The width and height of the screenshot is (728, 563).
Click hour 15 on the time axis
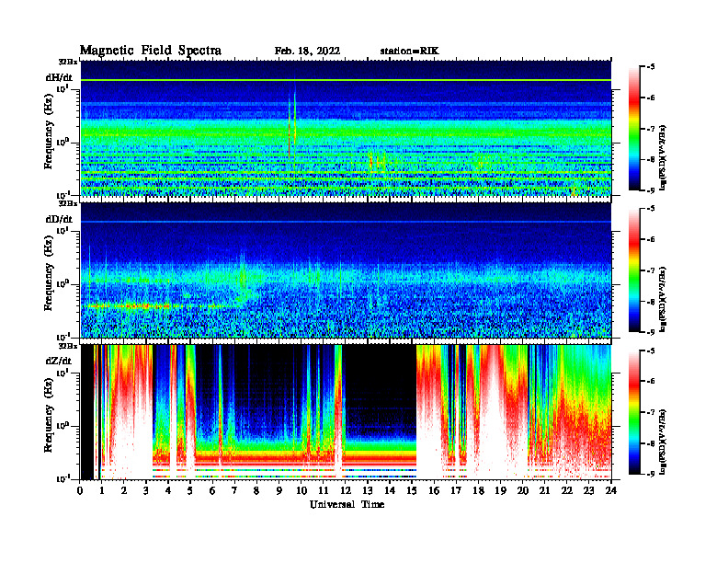pos(412,490)
